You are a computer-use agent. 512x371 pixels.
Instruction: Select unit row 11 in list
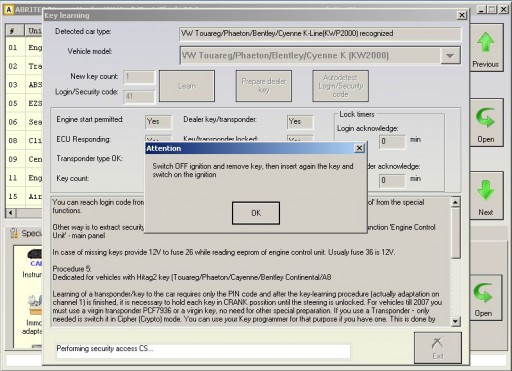[24, 178]
